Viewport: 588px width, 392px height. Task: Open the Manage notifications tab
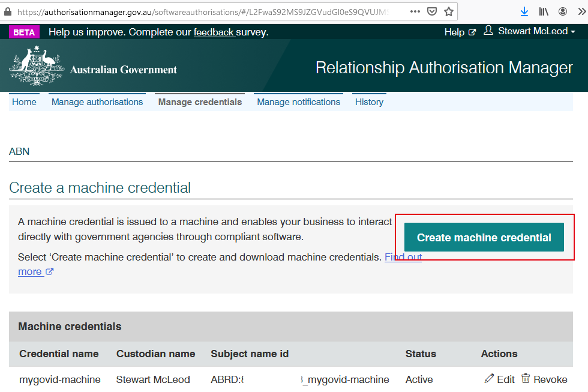[x=298, y=102]
